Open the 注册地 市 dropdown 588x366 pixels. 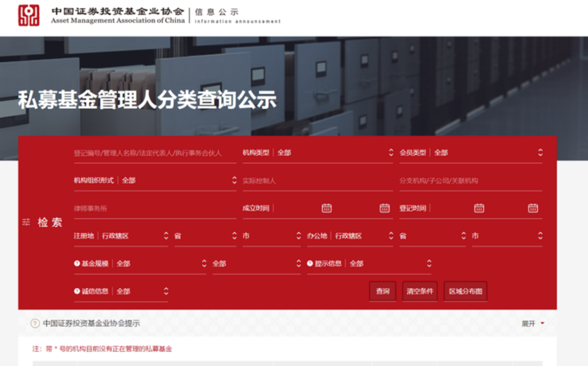pyautogui.click(x=272, y=236)
